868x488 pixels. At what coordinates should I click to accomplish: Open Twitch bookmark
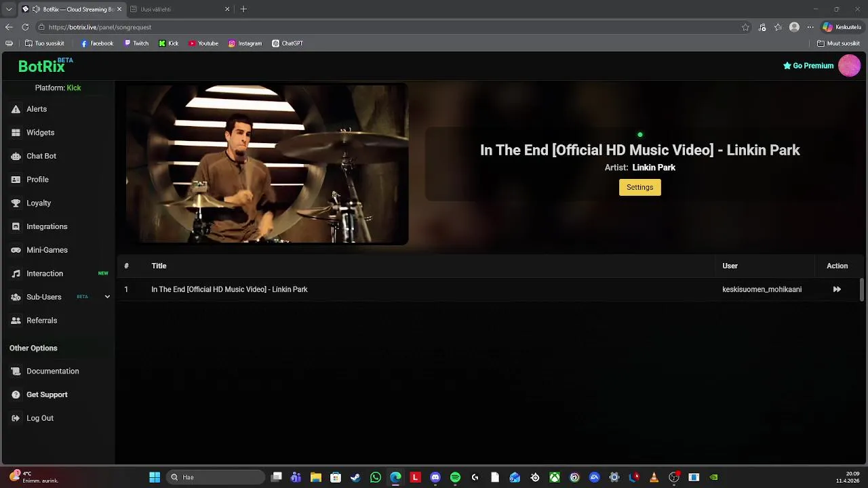pos(136,43)
